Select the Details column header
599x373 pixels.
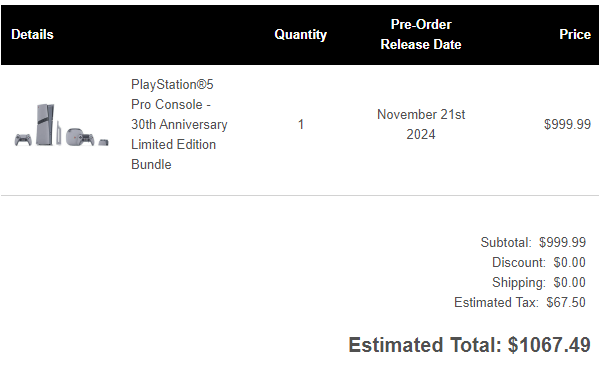(x=32, y=34)
